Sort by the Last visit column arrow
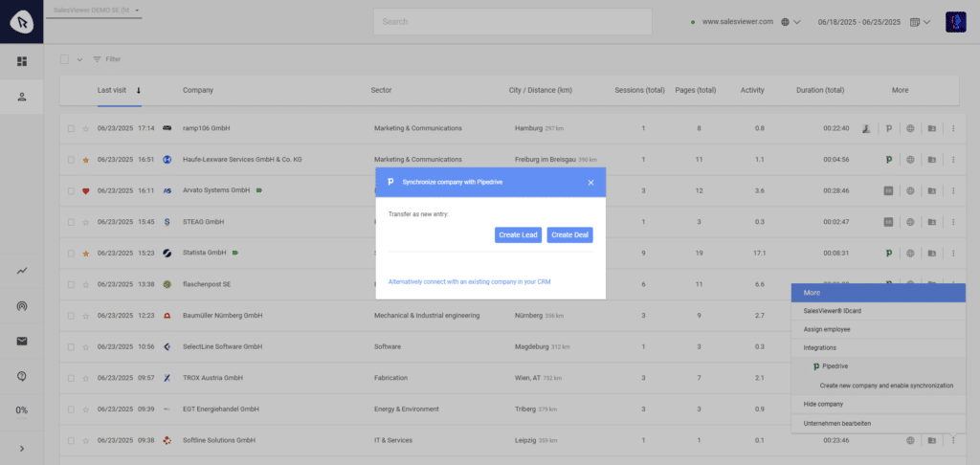 pos(138,90)
